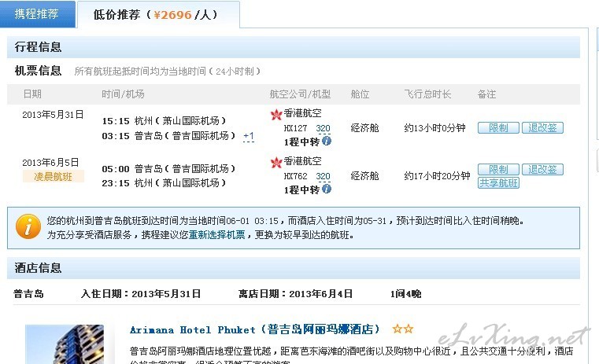Click 15:15 杭州 departure row
This screenshot has height=364, width=599.
164,121
